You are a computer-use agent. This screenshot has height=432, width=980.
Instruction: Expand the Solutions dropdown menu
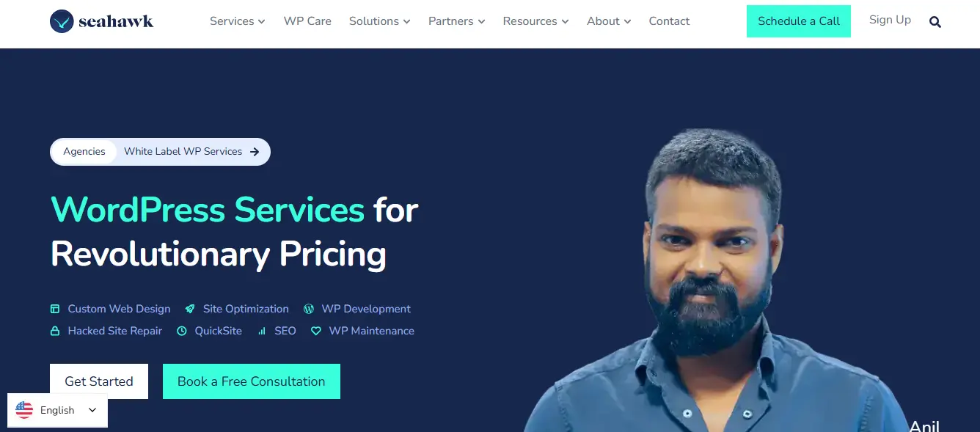coord(379,21)
